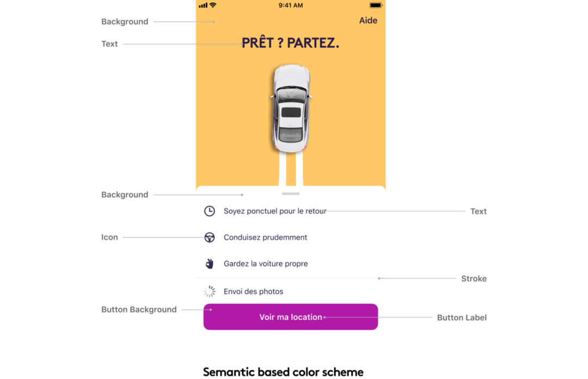Open the Aide help link

(x=368, y=21)
